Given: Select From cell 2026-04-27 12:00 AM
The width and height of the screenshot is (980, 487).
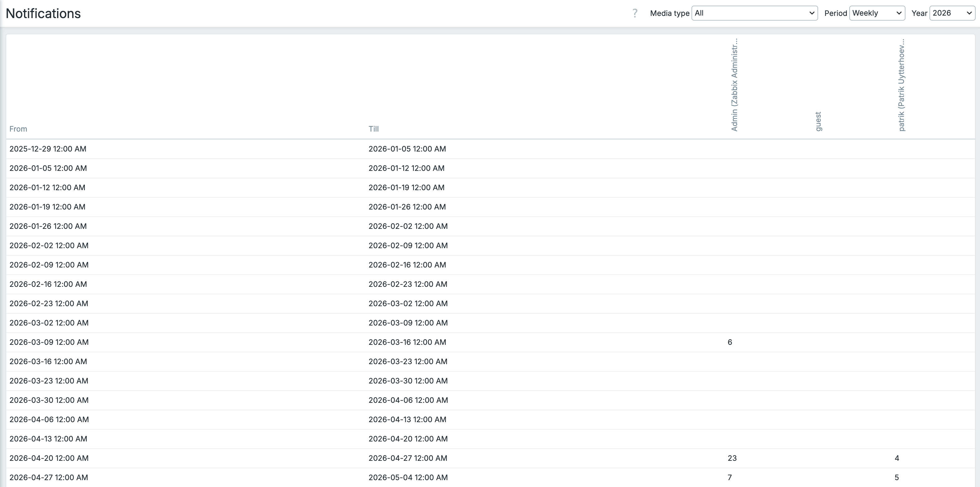Looking at the screenshot, I should (49, 478).
